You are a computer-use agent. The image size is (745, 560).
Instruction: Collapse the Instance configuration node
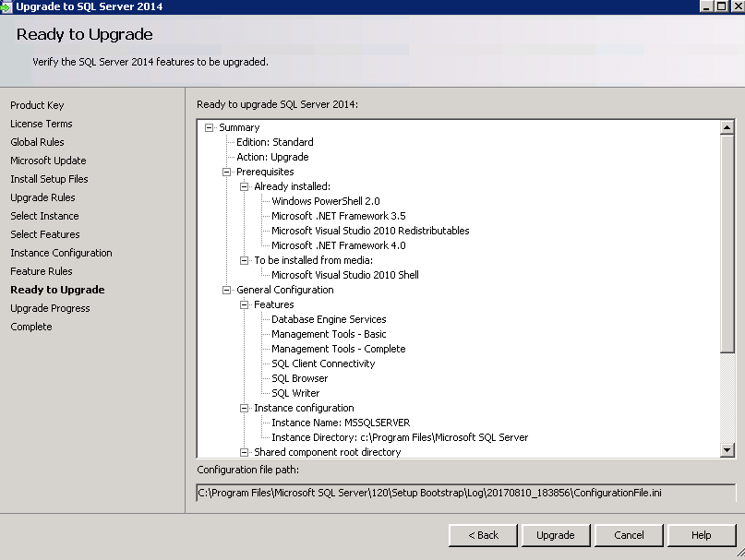pos(245,408)
